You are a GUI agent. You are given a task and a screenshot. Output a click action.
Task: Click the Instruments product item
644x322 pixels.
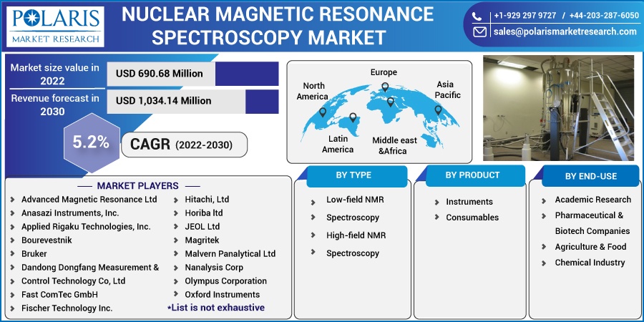click(x=469, y=202)
